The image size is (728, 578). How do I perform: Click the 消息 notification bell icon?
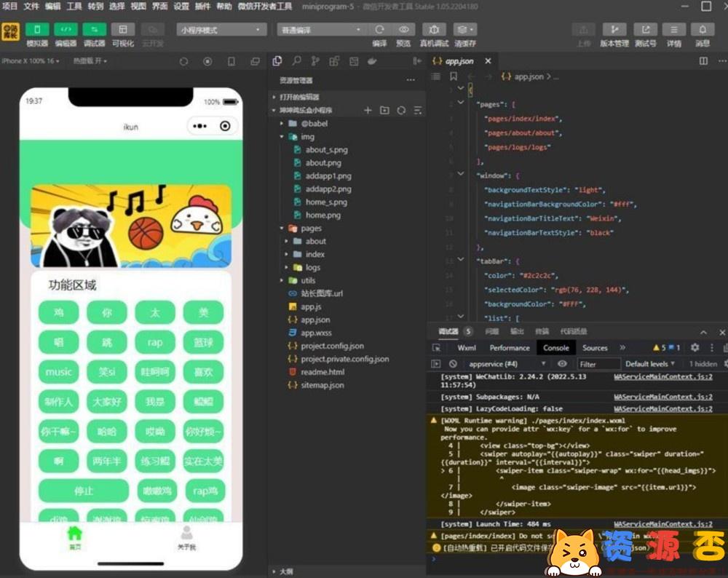(703, 30)
